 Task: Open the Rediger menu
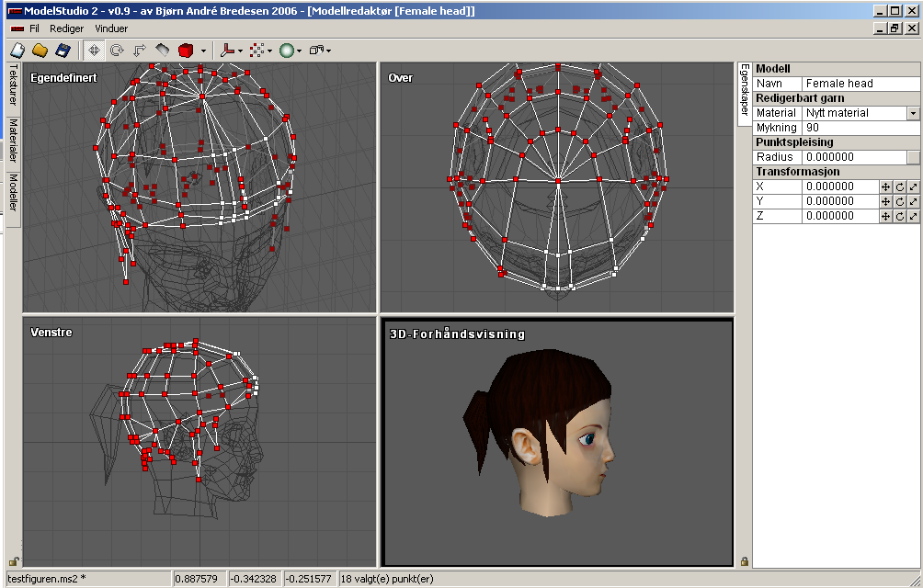coord(66,28)
